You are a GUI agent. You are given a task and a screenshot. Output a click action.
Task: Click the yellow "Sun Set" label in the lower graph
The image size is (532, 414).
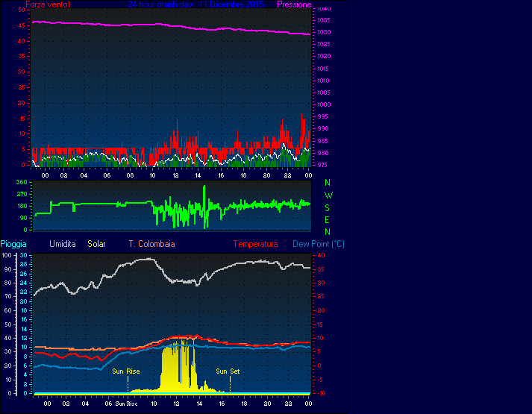[x=228, y=371]
